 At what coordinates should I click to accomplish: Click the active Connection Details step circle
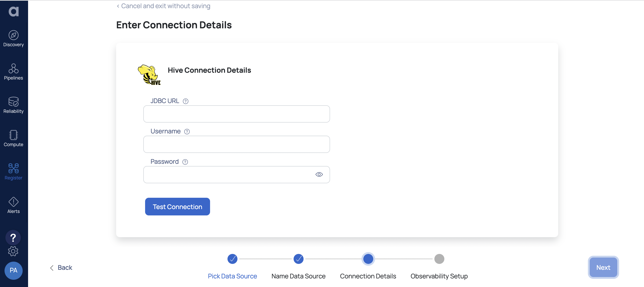coord(368,259)
